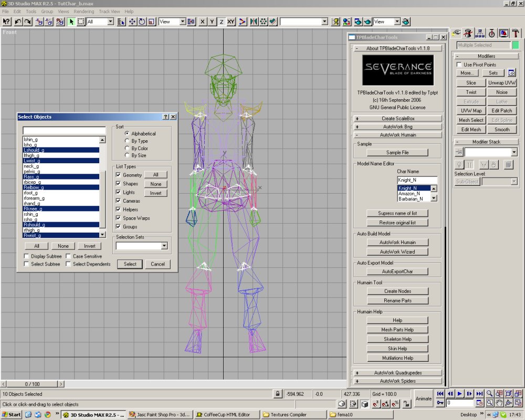Click the time slider 0 / 100
The image size is (525, 420).
(x=32, y=384)
